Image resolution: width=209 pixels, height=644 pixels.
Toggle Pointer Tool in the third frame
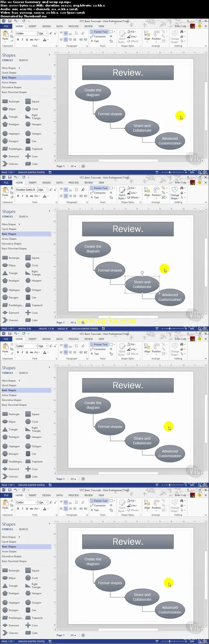[99, 344]
